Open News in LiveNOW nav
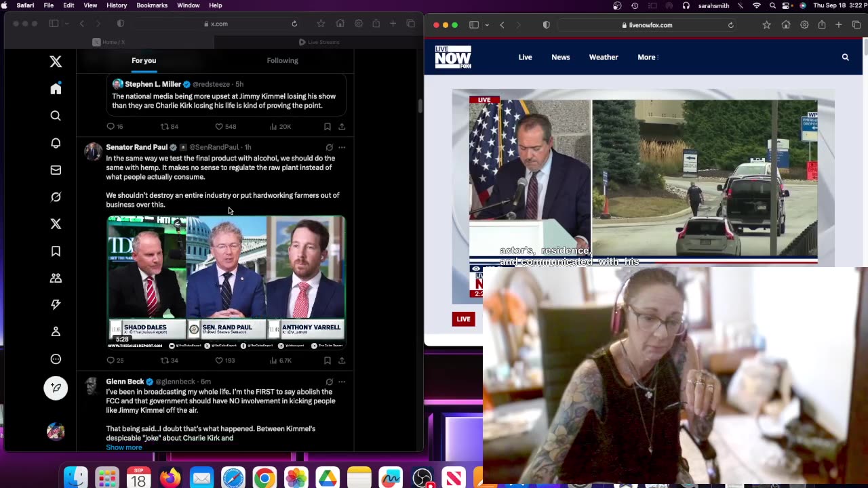The image size is (868, 488). 560,57
